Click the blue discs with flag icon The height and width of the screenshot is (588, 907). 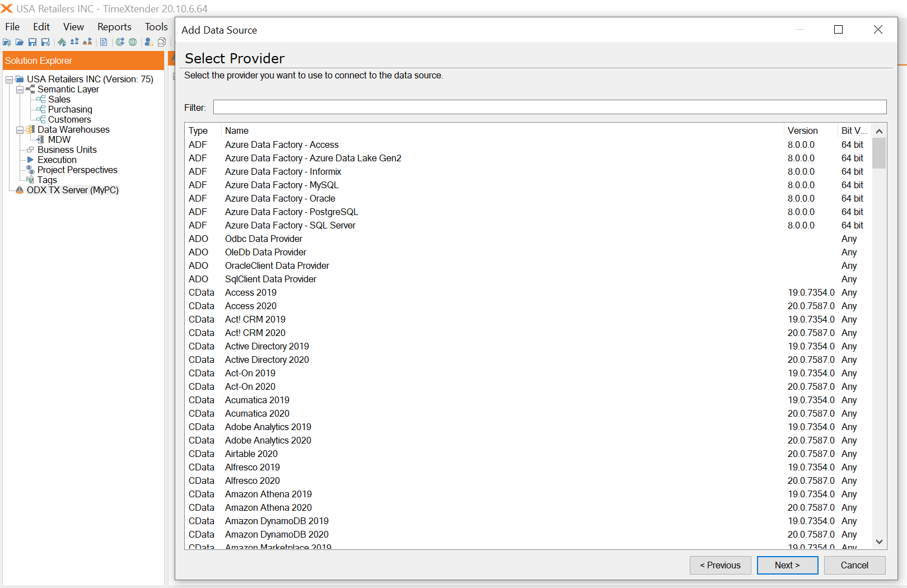[x=74, y=42]
